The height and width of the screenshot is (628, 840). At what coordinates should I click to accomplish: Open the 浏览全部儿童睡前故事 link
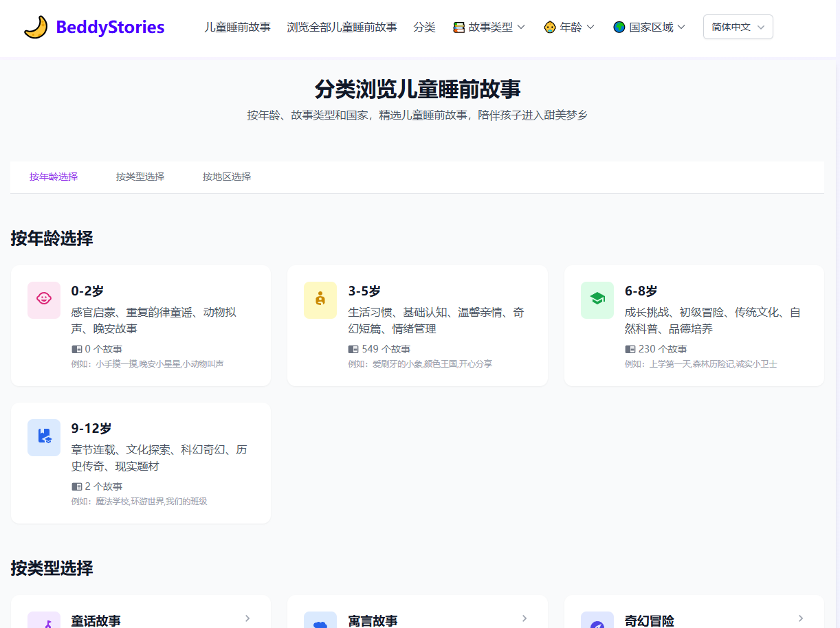point(342,27)
